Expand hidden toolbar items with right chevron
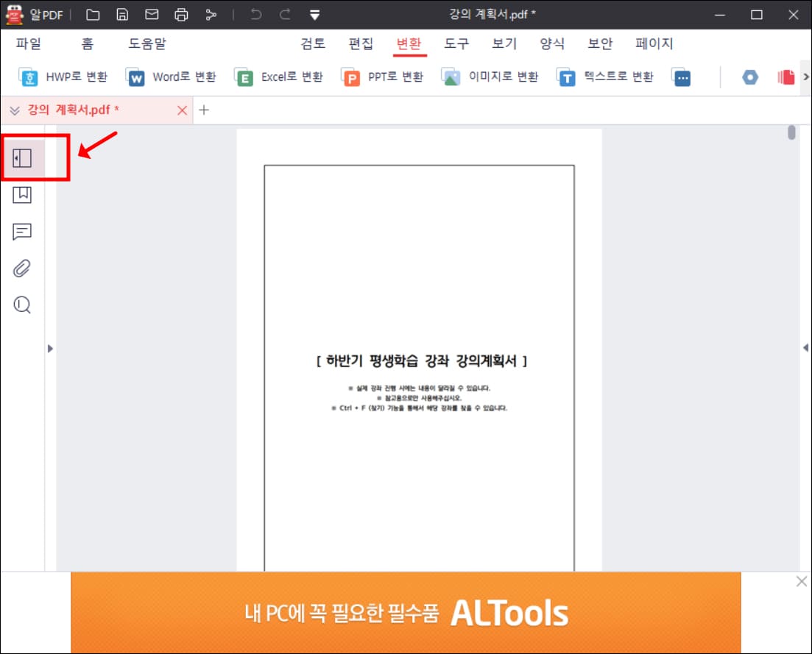Viewport: 812px width, 654px height. pos(806,77)
